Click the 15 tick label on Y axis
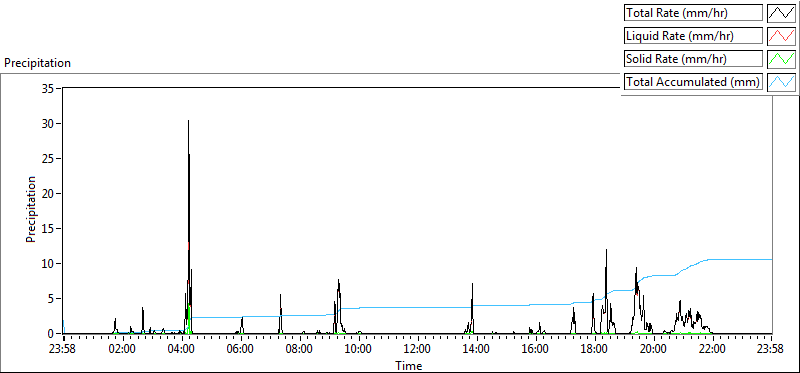The height and width of the screenshot is (373, 800). (48, 229)
